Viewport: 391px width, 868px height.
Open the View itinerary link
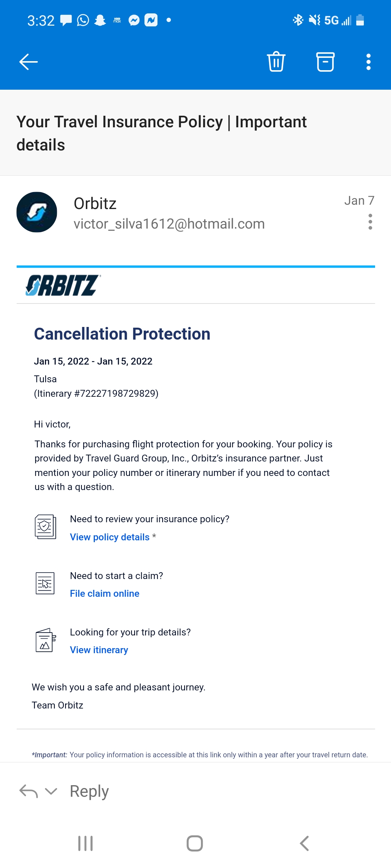tap(99, 650)
